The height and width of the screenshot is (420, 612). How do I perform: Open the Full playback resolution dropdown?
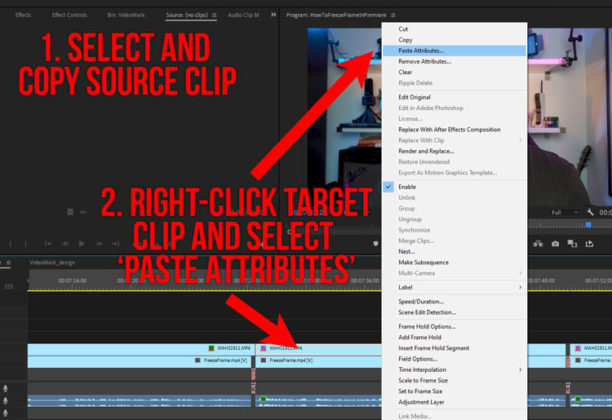pos(564,212)
